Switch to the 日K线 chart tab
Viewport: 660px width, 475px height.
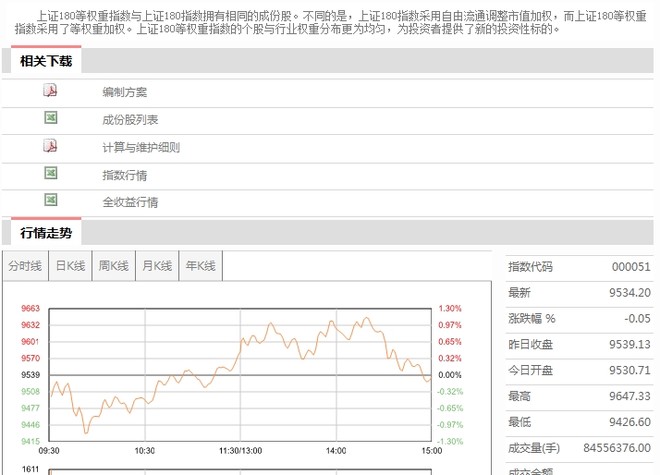(x=70, y=266)
